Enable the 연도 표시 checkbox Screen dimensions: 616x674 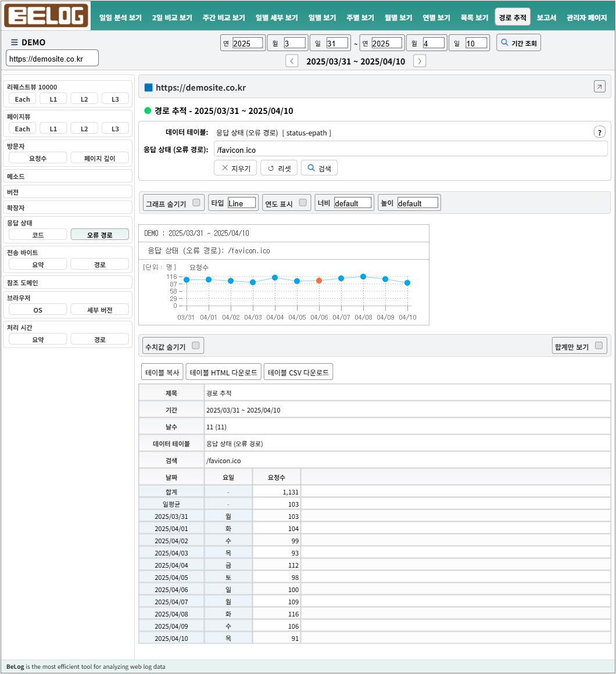coord(303,202)
